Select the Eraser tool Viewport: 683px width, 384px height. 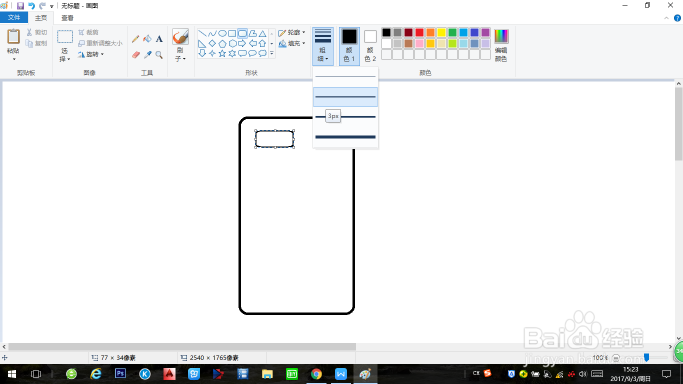tap(135, 55)
